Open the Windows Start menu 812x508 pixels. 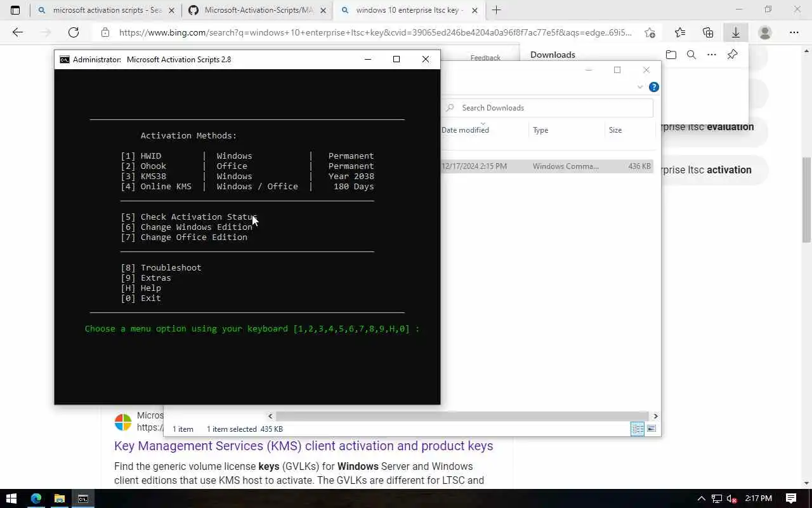pyautogui.click(x=11, y=498)
